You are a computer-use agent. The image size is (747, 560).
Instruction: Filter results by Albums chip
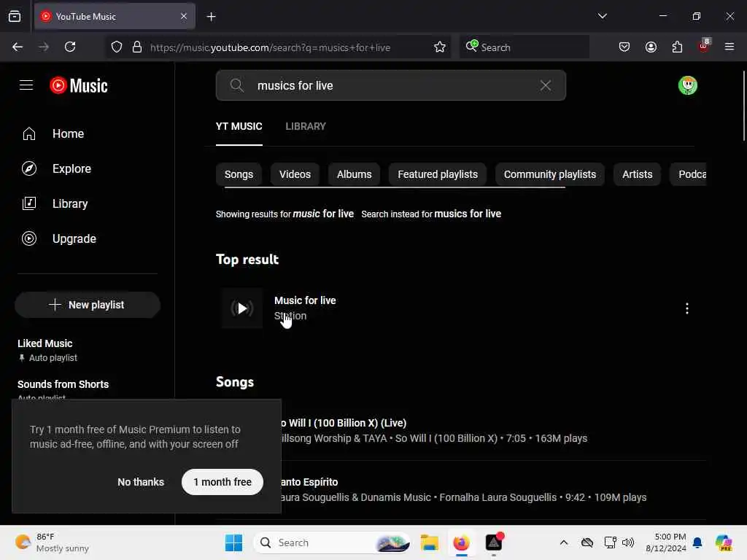tap(354, 174)
